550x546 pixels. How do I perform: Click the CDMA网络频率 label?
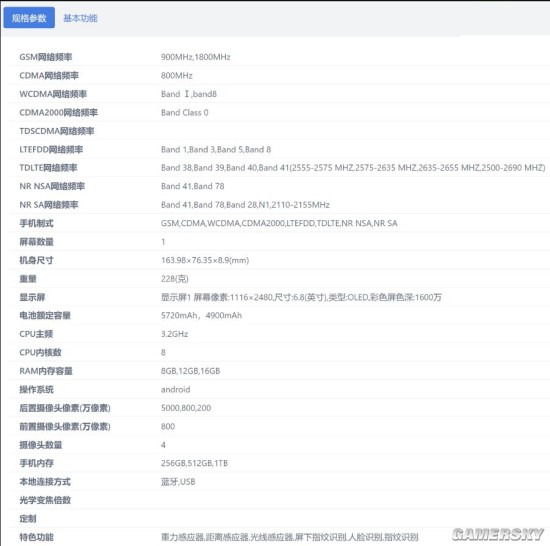click(49, 75)
